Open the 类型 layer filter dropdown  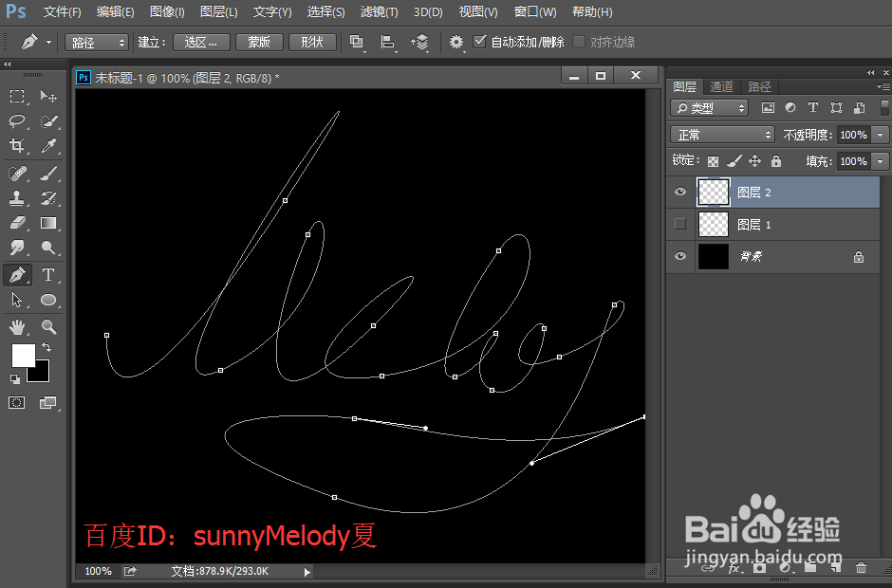point(709,107)
